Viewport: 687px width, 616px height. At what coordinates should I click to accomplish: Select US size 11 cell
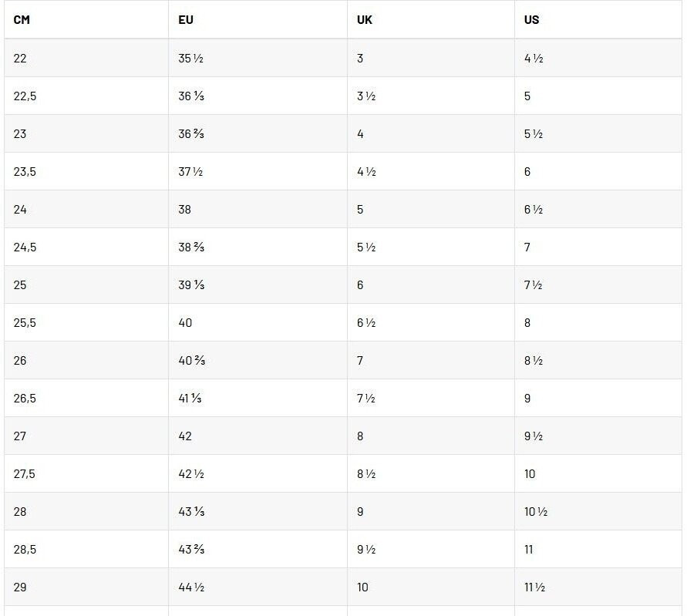(x=529, y=549)
